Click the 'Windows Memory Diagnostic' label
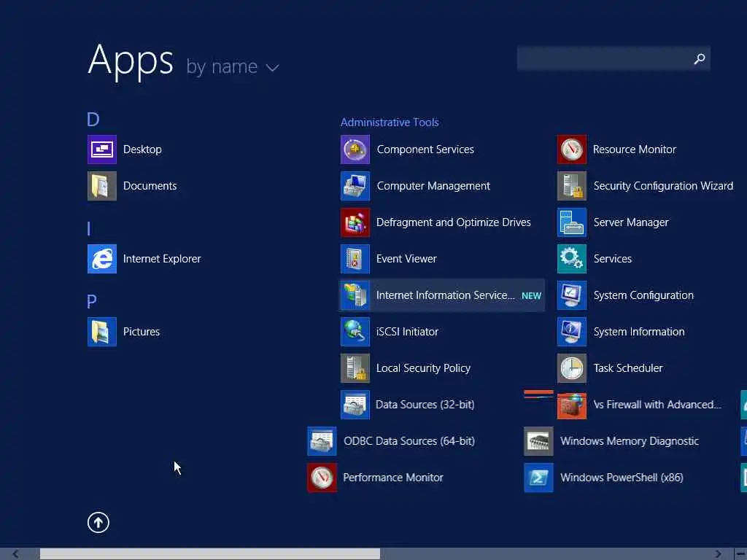 (630, 441)
